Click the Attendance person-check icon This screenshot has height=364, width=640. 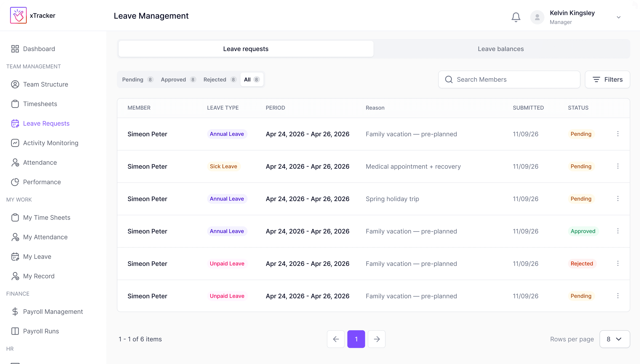point(15,162)
